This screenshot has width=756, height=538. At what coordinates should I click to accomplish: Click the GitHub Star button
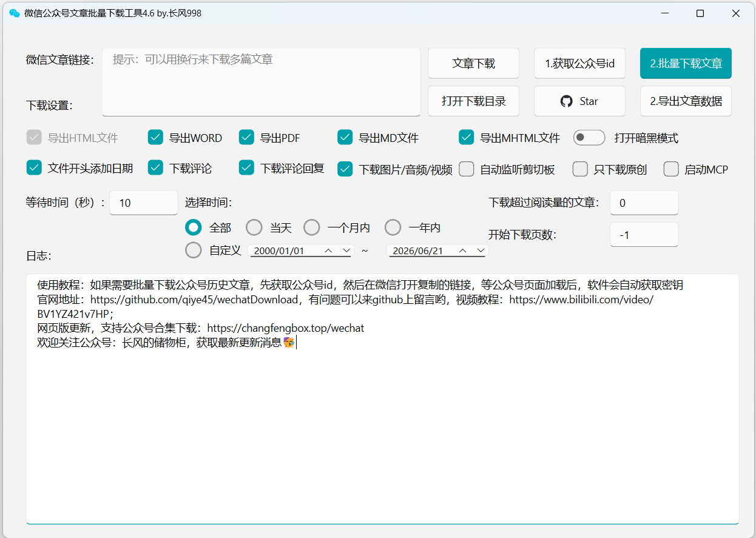coord(579,101)
